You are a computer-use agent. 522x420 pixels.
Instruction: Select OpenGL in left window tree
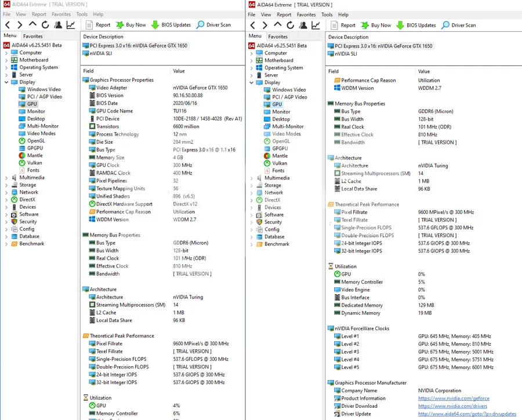pyautogui.click(x=32, y=141)
